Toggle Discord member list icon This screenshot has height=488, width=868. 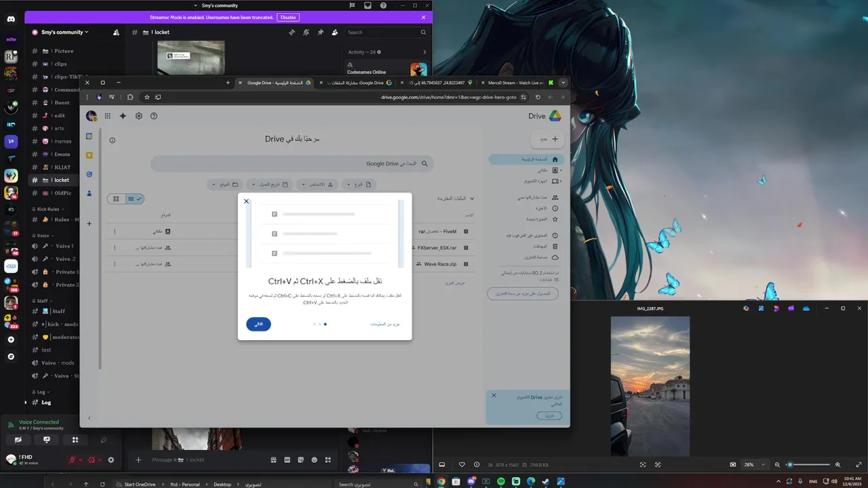click(x=334, y=32)
